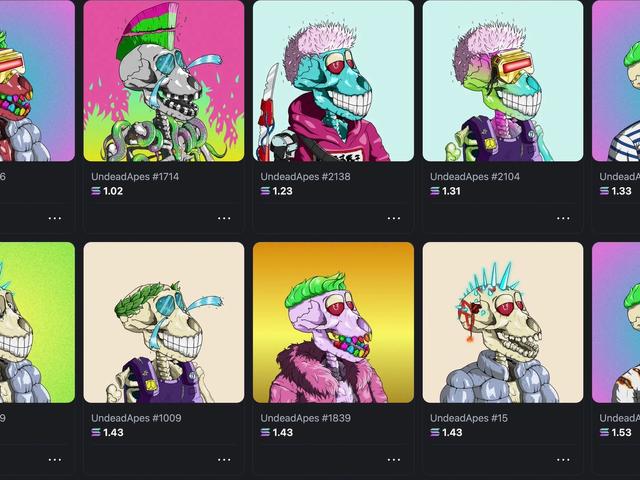Click the 1.23 price on UndeadApes #2138

point(282,191)
